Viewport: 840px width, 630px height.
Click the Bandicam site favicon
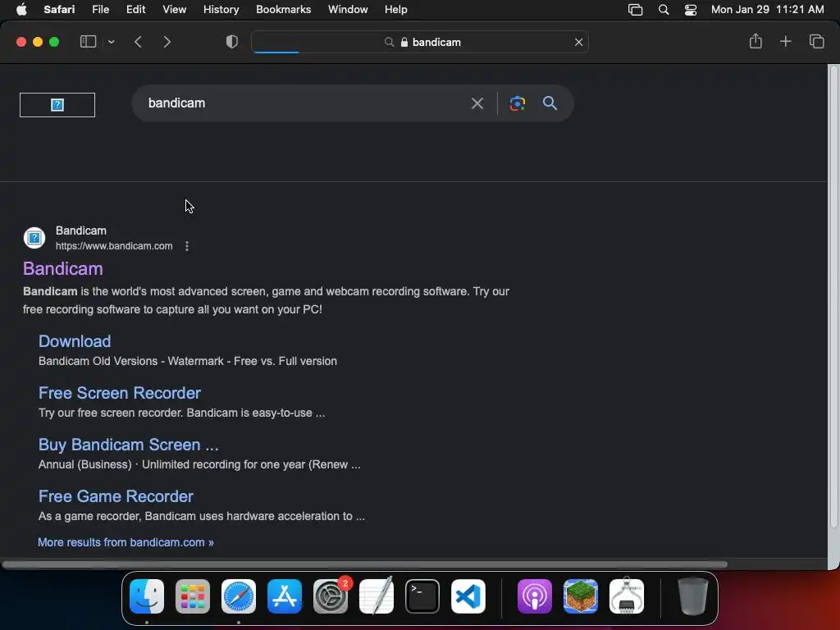click(x=34, y=238)
